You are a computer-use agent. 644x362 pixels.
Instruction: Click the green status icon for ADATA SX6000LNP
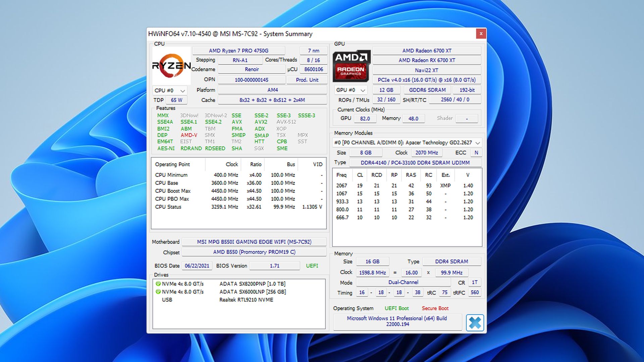coord(158,292)
